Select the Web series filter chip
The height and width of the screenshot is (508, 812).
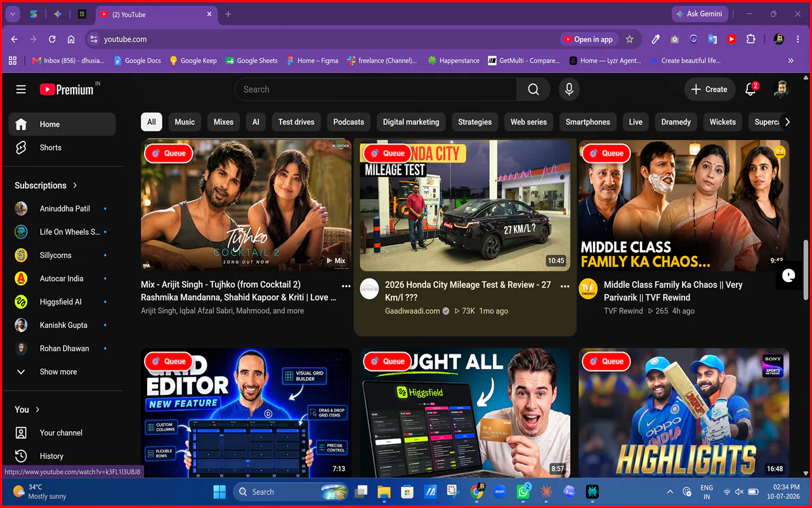(x=528, y=122)
